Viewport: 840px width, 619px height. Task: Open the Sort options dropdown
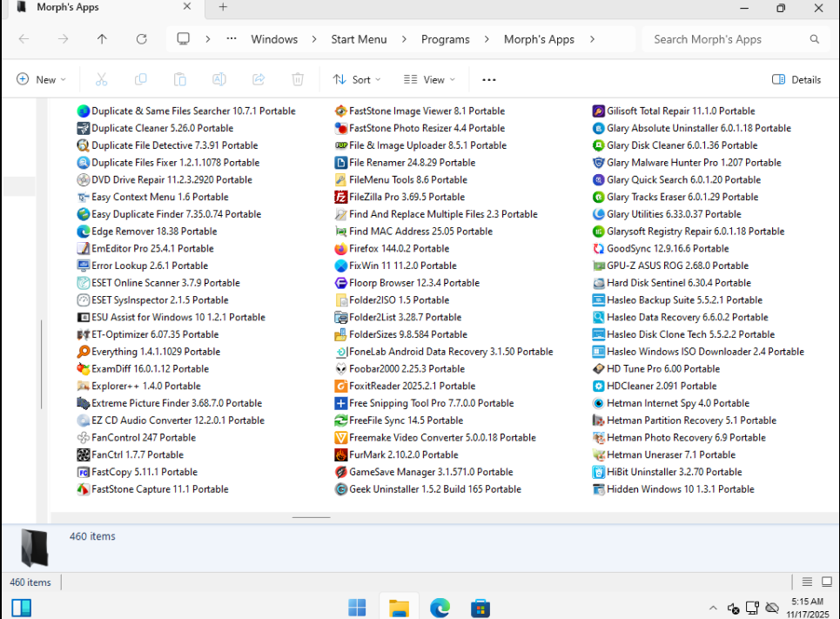(x=357, y=79)
